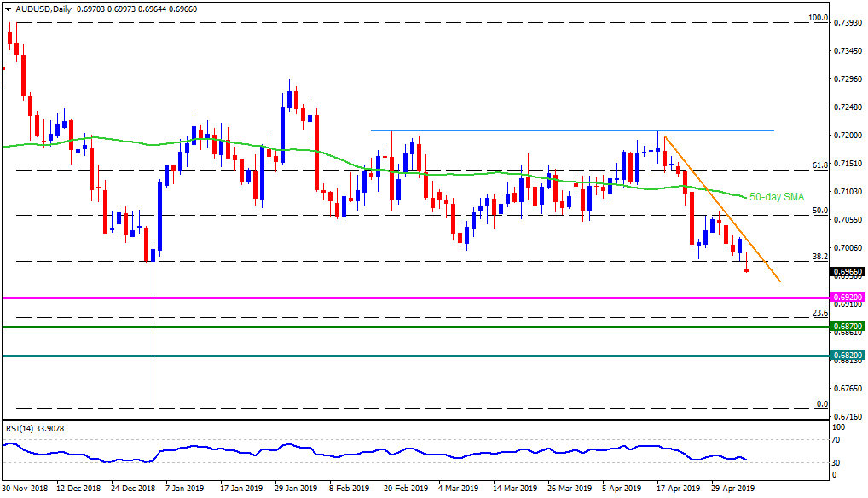Click the green 0.6870 price level tag
The height and width of the screenshot is (498, 868).
848,327
